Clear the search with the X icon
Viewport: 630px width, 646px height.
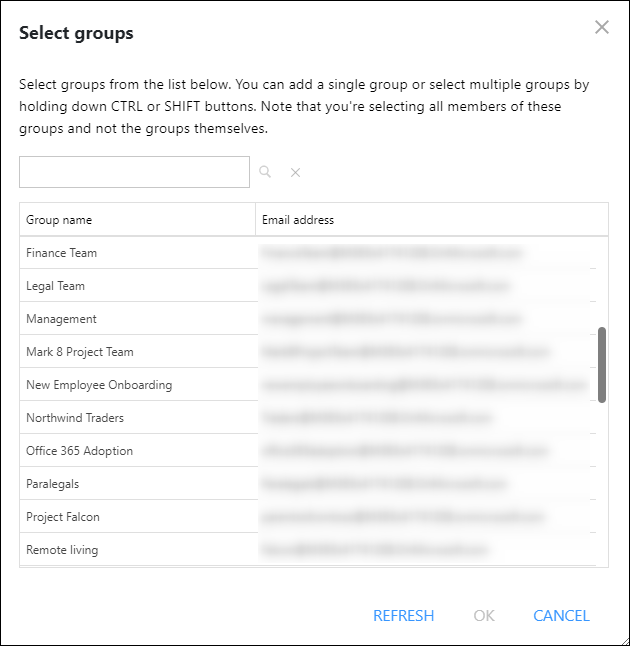point(295,172)
